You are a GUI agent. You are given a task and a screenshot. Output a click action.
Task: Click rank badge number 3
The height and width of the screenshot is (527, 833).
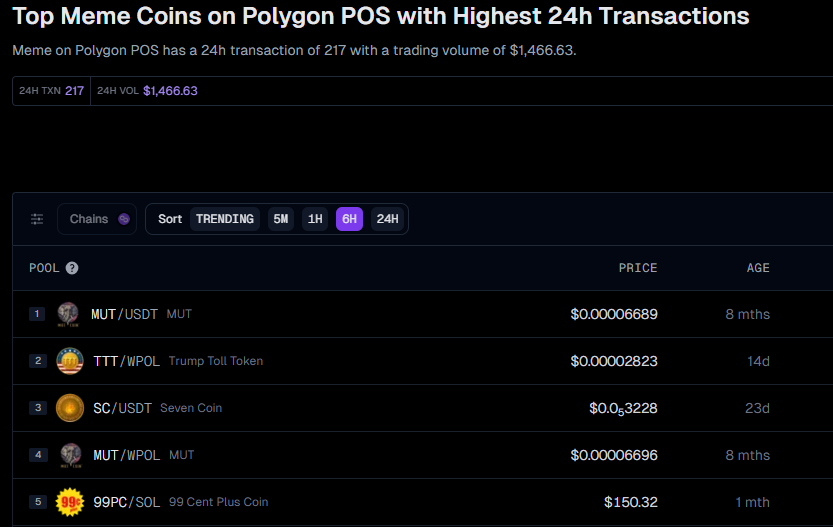tap(38, 408)
